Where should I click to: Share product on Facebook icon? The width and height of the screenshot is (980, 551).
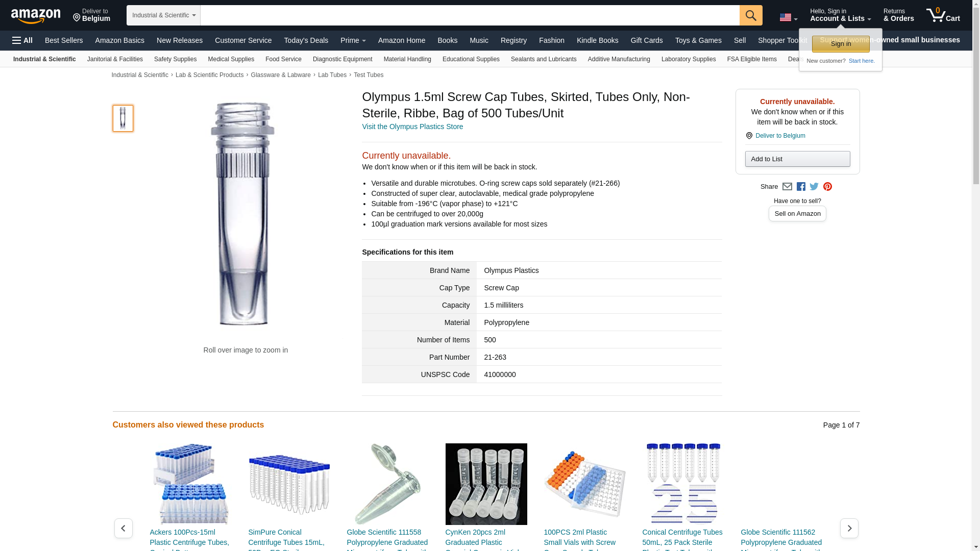(801, 187)
